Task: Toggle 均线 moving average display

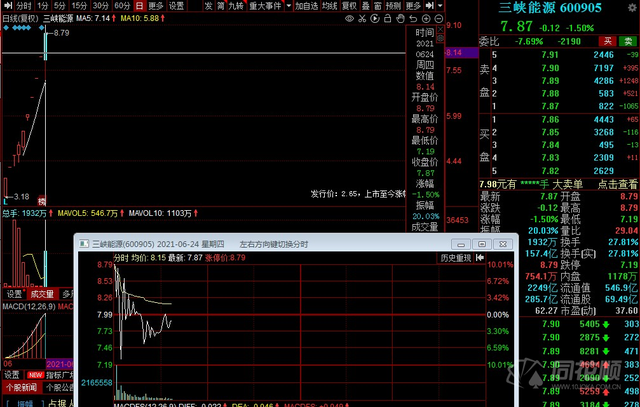Action: click(x=334, y=6)
